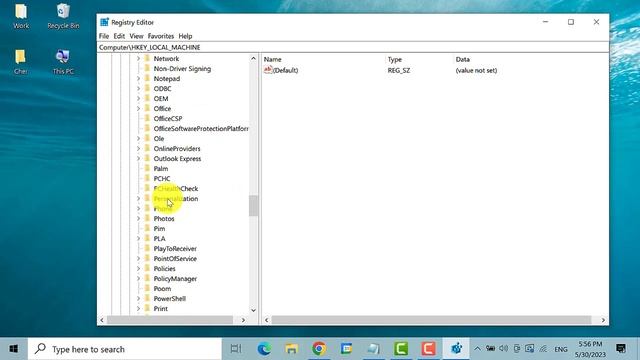
Task: Expand the ODBC key
Action: (x=138, y=89)
